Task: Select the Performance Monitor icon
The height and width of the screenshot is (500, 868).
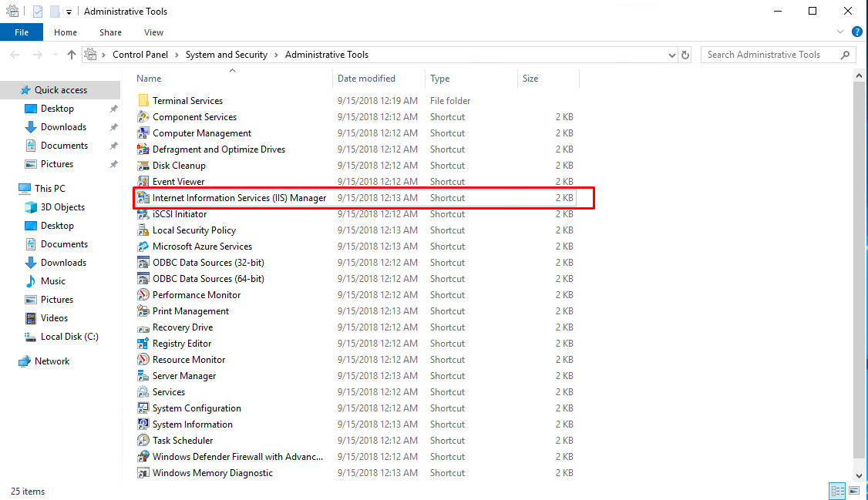Action: pos(143,295)
